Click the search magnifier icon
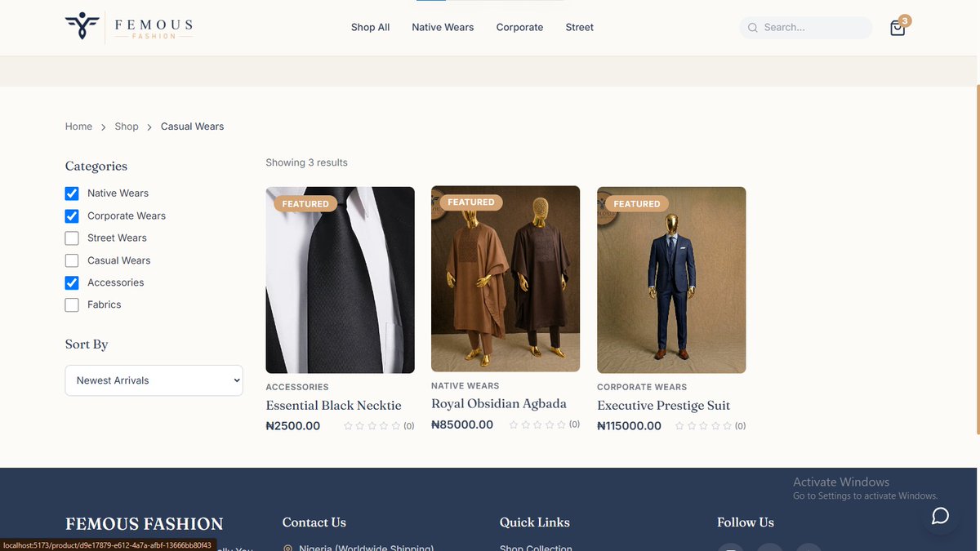 coord(753,28)
